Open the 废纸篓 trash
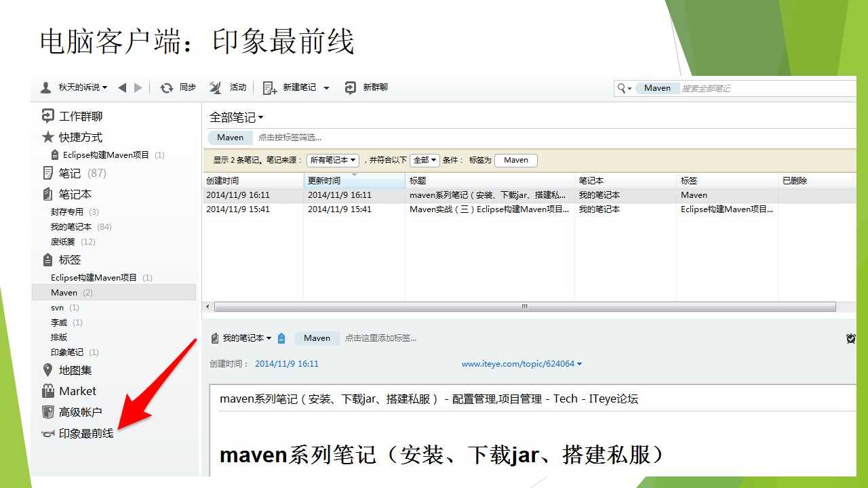Image resolution: width=868 pixels, height=488 pixels. pyautogui.click(x=73, y=241)
